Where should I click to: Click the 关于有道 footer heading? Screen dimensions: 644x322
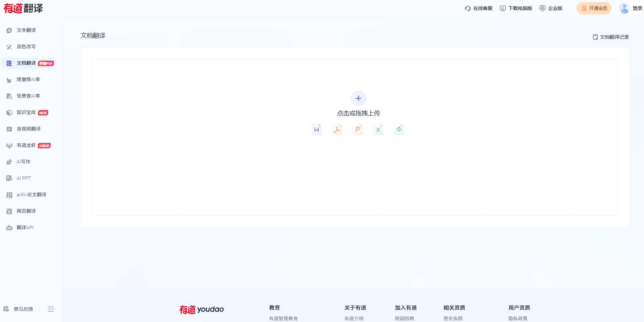pos(355,308)
